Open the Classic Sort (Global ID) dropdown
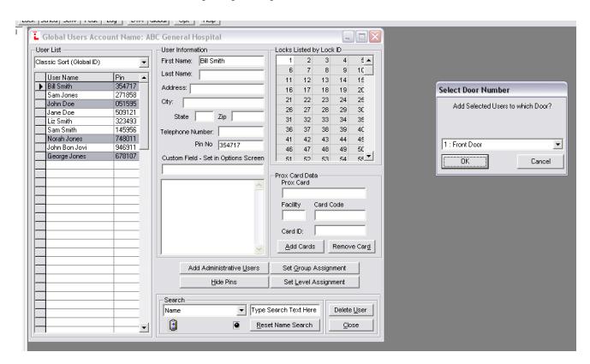The height and width of the screenshot is (364, 590). (x=144, y=63)
